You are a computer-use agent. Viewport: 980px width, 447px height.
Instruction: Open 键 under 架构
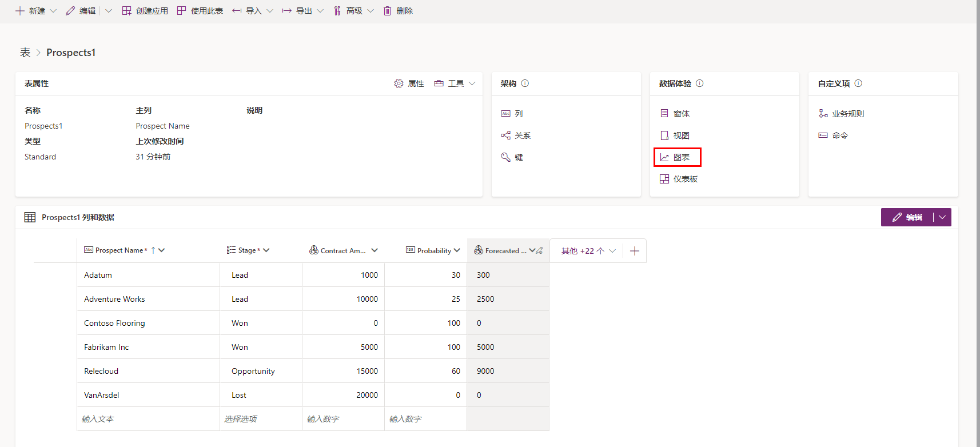(512, 157)
